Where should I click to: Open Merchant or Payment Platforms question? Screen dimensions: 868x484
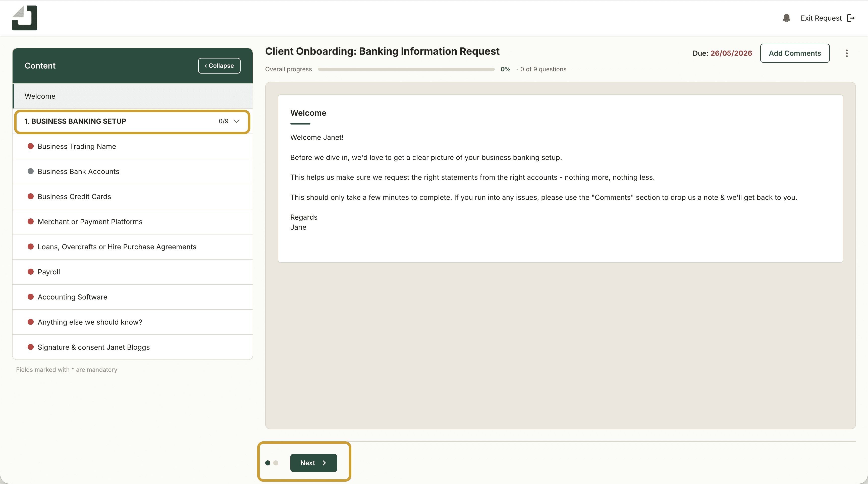(x=133, y=222)
